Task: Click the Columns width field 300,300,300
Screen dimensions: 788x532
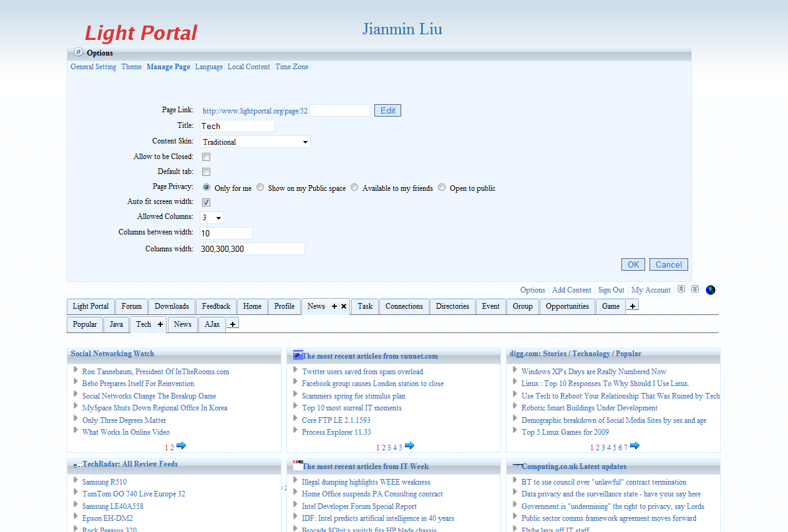Action: click(x=252, y=249)
